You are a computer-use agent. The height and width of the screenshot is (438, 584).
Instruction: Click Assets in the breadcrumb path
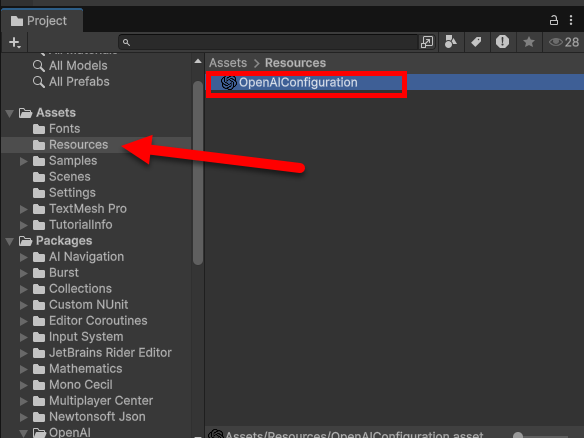point(228,63)
